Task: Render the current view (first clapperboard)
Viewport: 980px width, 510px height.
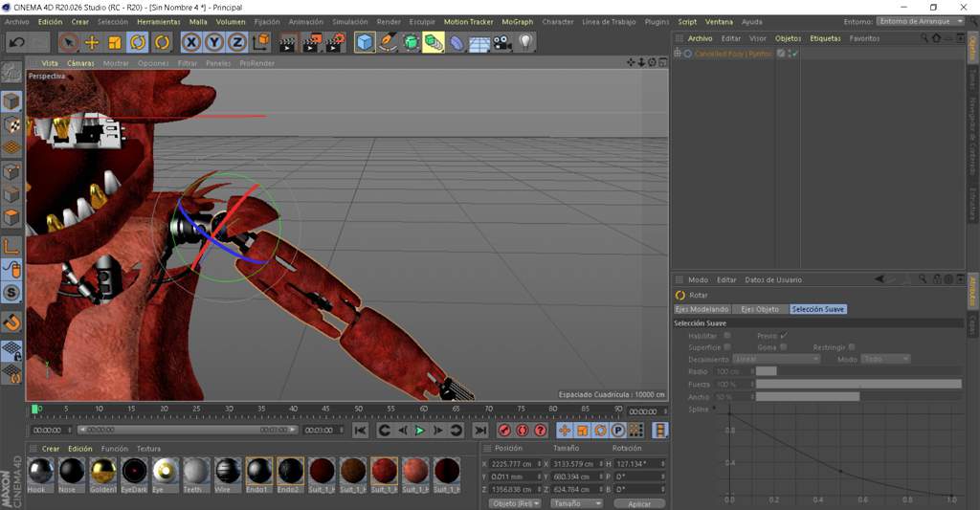Action: pyautogui.click(x=288, y=43)
